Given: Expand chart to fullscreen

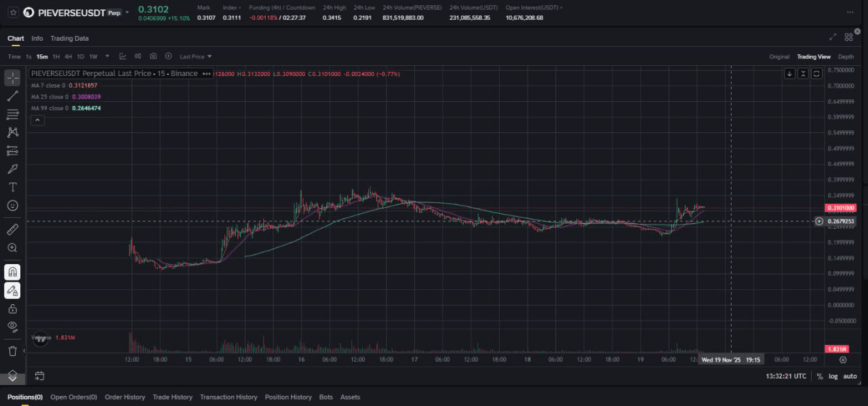Looking at the screenshot, I should pyautogui.click(x=833, y=37).
